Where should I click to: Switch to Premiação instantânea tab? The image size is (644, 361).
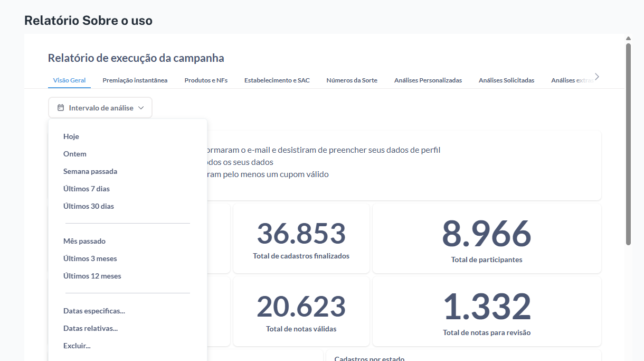tap(135, 80)
